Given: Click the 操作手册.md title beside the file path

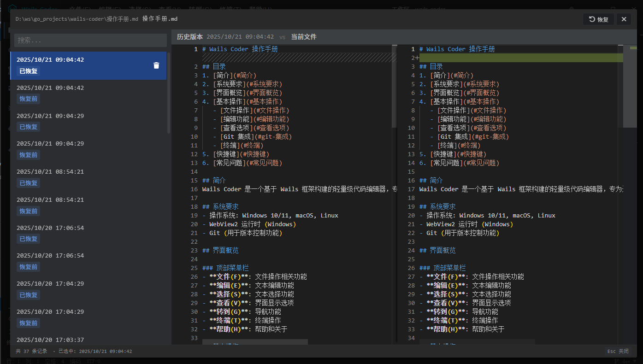Looking at the screenshot, I should (160, 19).
